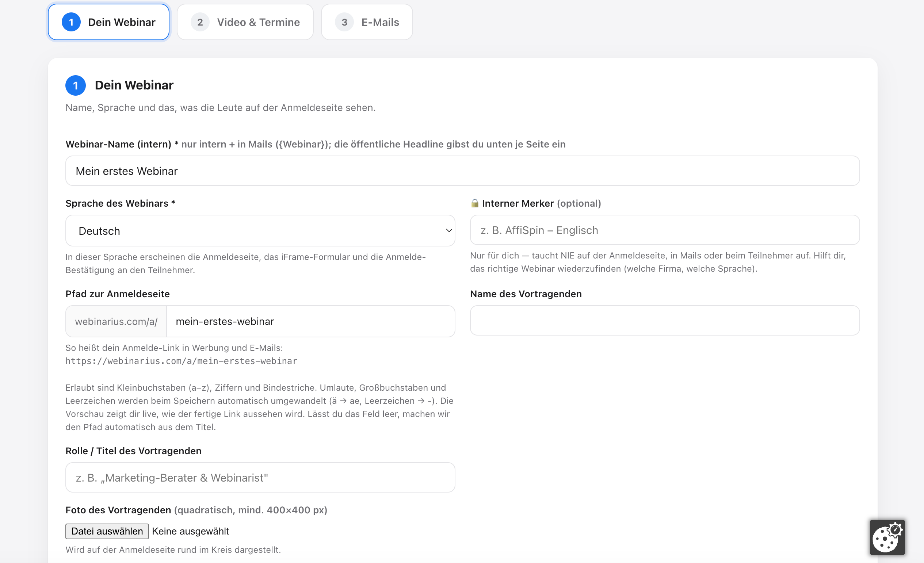The image size is (924, 563).
Task: Click the https://webinarius.com/a/mein-erstes-webinar preview link text
Action: pos(182,361)
